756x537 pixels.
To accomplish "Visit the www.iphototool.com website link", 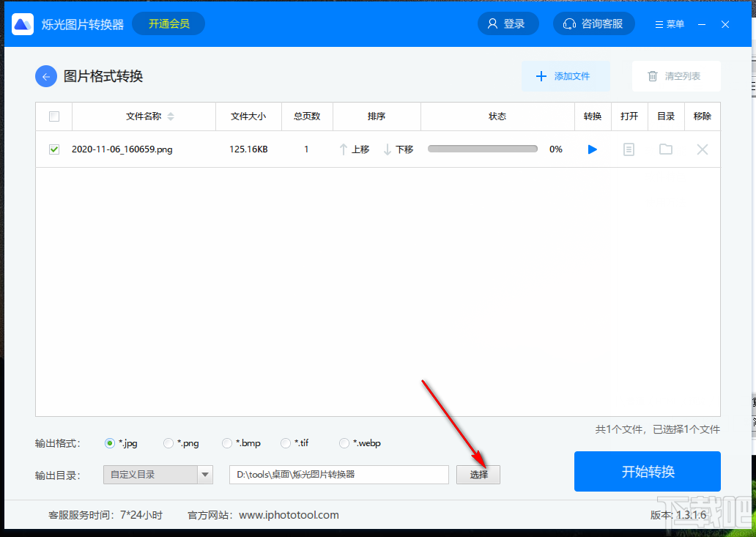I will 291,515.
